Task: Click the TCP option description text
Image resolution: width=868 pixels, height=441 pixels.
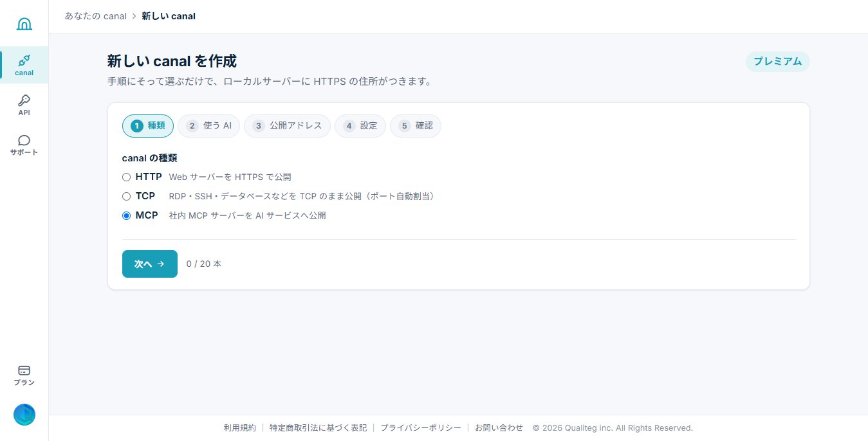Action: [303, 196]
